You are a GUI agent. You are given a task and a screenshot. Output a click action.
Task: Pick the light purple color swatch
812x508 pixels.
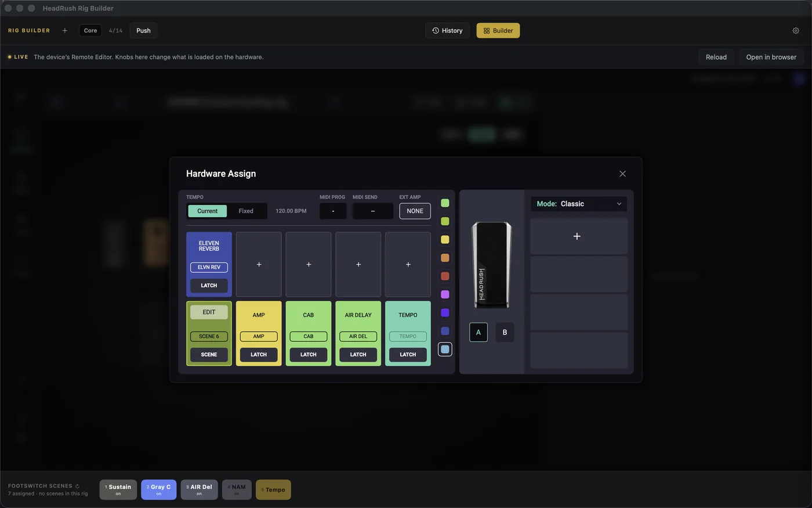(445, 294)
